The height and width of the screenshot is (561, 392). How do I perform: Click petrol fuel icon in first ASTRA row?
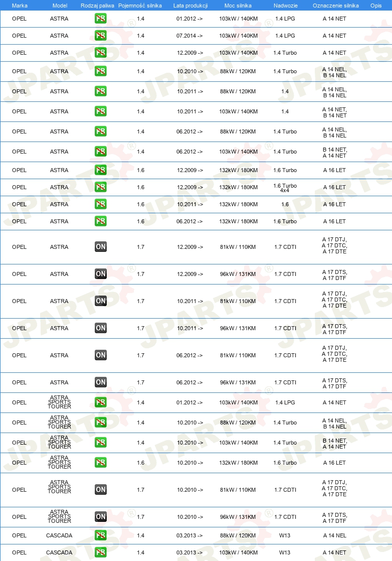coord(100,18)
